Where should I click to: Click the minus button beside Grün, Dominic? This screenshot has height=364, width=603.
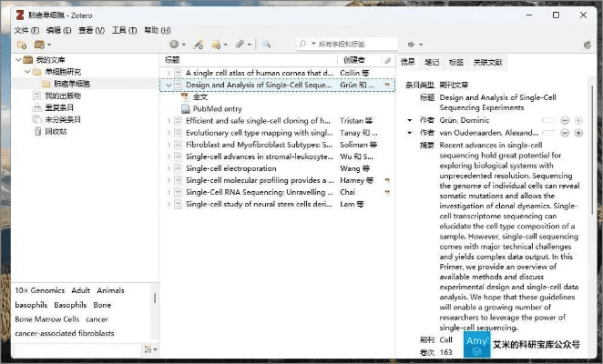(565, 120)
